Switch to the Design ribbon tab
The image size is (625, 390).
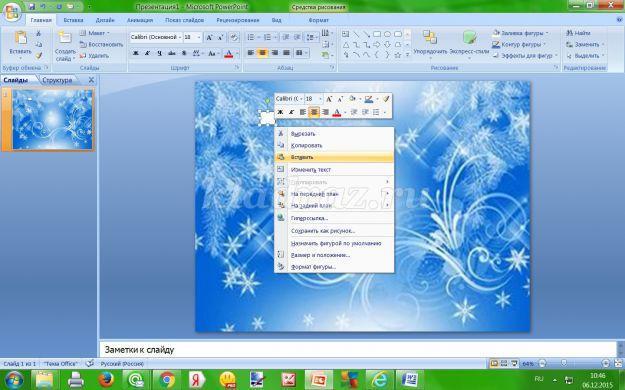[105, 20]
